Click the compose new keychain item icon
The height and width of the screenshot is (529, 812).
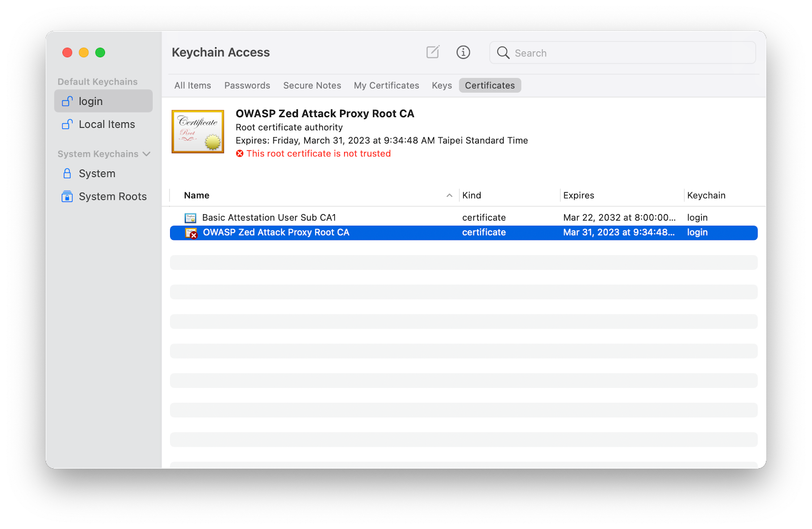click(x=433, y=52)
